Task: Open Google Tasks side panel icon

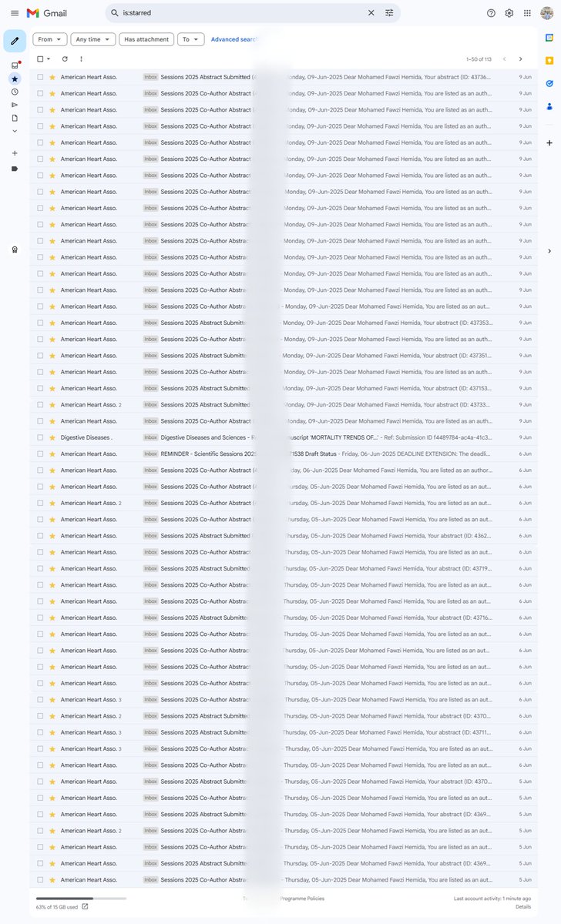Action: pyautogui.click(x=549, y=83)
